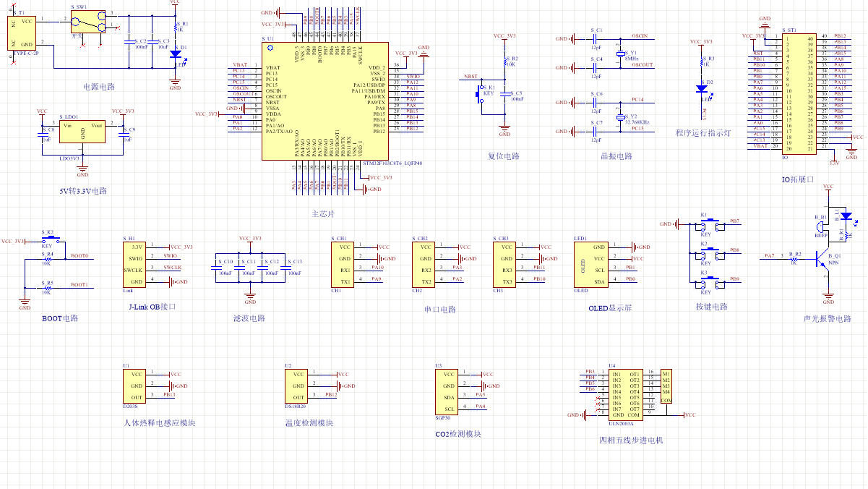Image resolution: width=868 pixels, height=489 pixels.
Task: Select the D203S PIR sensor block U1
Action: pos(134,386)
